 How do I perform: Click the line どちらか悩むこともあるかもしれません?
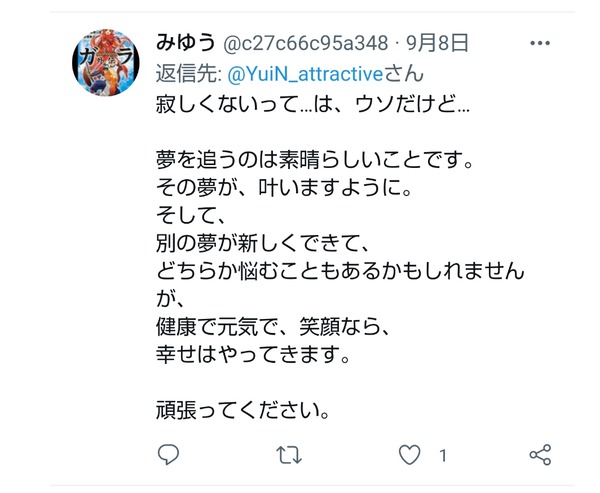pos(340,271)
